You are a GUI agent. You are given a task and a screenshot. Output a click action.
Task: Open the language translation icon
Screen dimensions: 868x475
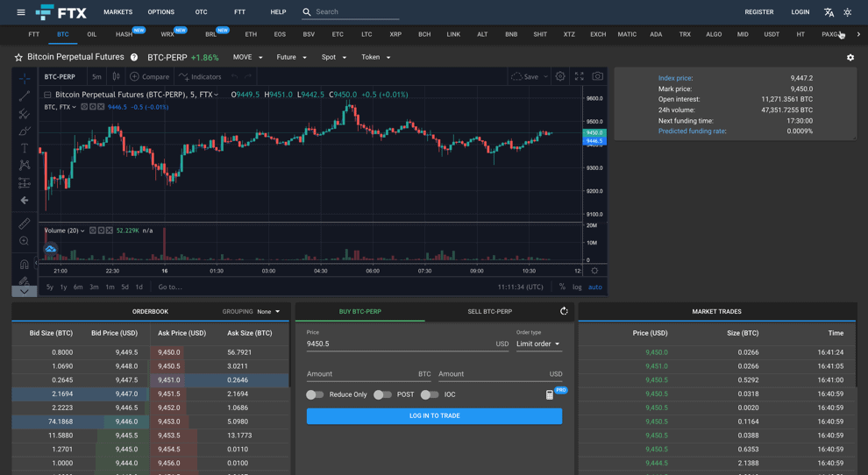829,12
